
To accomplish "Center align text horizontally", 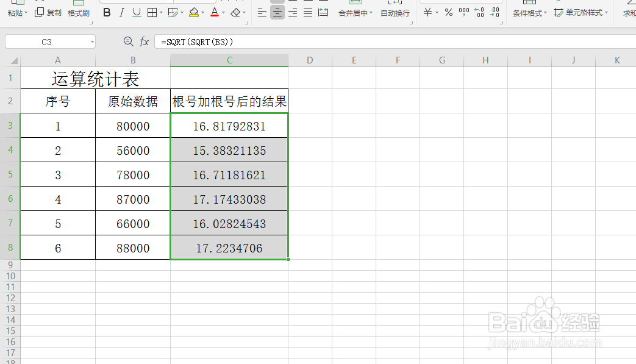I will tap(277, 13).
